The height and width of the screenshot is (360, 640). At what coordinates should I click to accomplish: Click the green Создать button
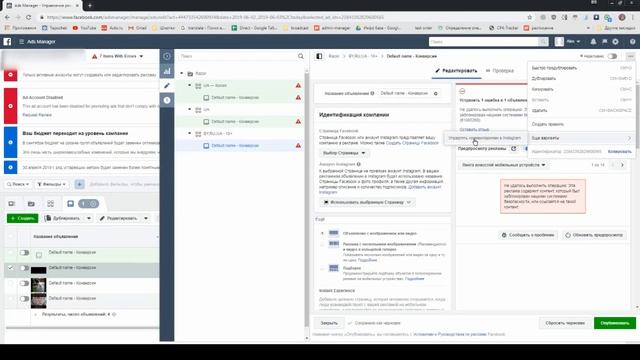point(22,218)
